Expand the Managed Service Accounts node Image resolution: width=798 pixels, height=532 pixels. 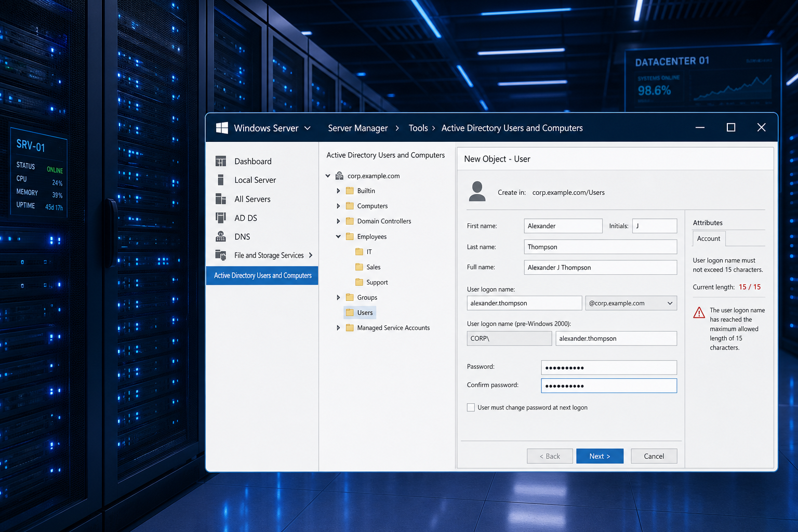338,328
